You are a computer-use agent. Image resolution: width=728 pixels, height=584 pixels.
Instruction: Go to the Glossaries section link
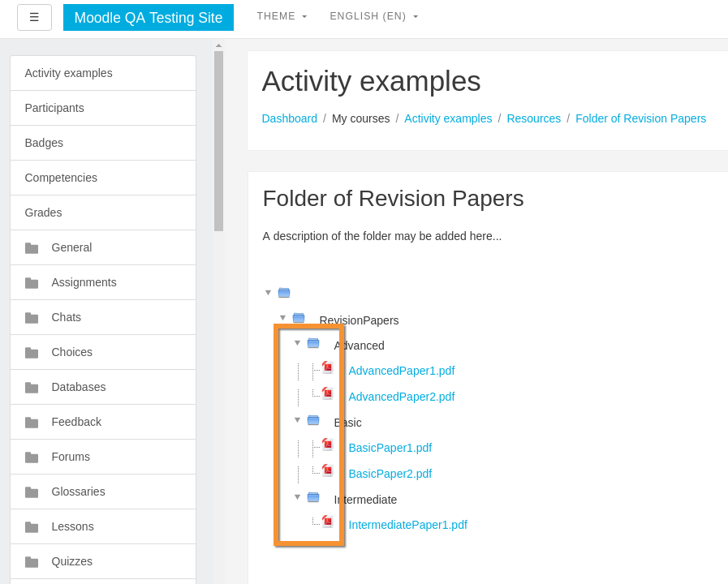79,492
